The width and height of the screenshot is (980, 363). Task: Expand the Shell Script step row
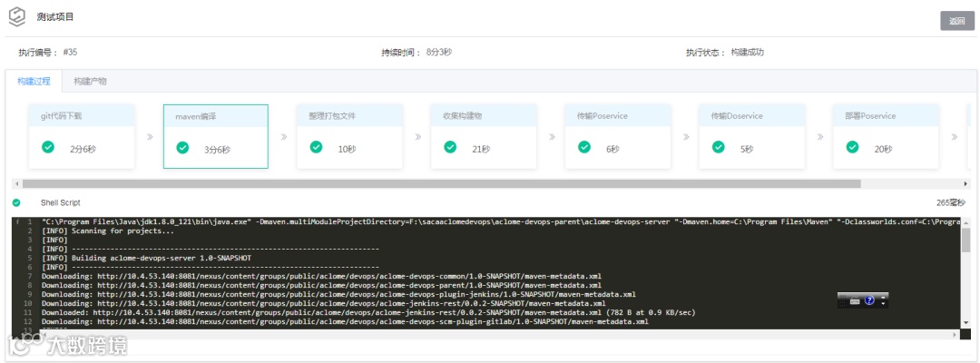click(489, 202)
